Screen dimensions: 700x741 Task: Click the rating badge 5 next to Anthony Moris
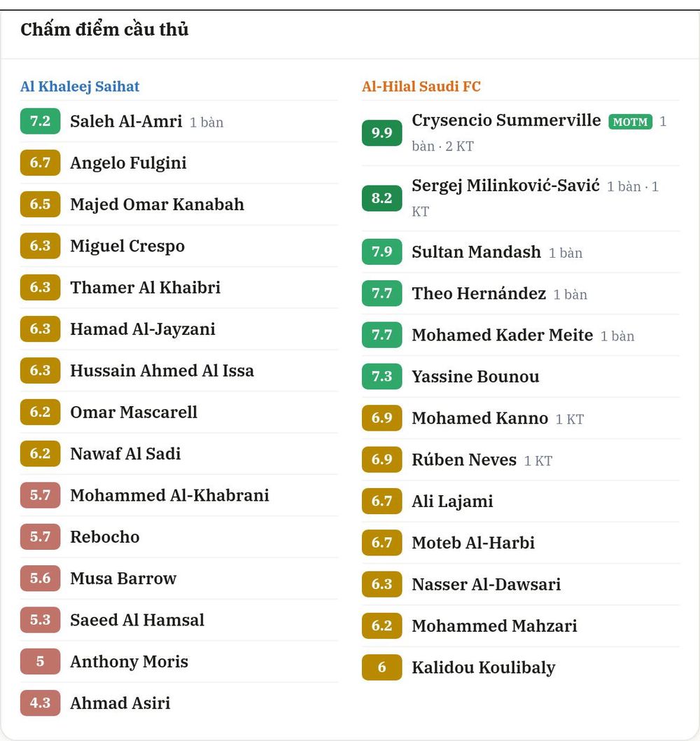[x=40, y=661]
